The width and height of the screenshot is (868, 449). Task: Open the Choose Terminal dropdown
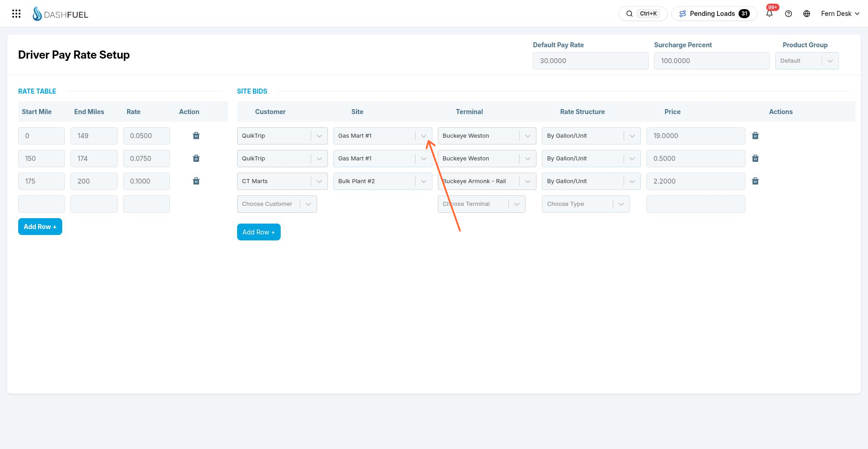point(481,204)
